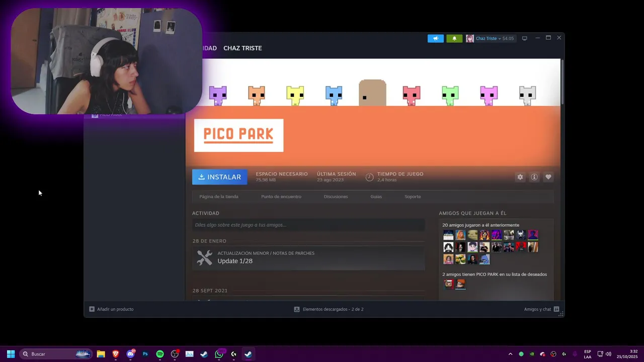Click the volume speaker tray icon
This screenshot has width=644, height=362.
coord(608,354)
